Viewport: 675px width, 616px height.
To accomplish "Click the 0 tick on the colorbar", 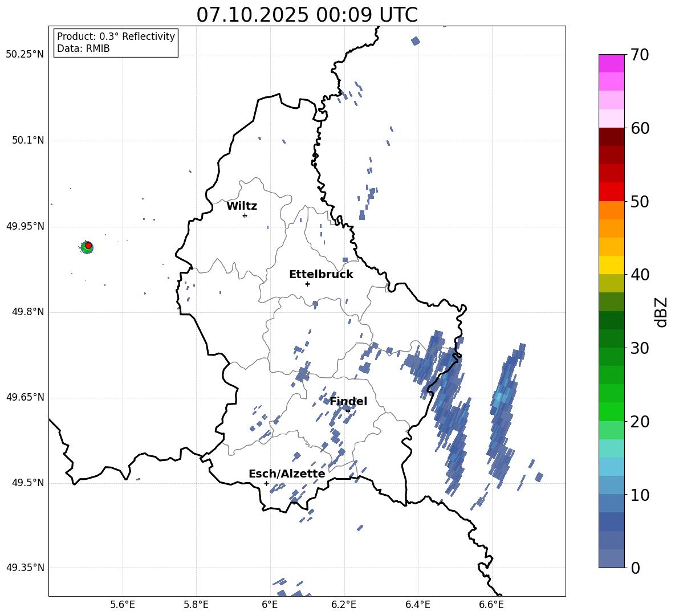I will (635, 568).
